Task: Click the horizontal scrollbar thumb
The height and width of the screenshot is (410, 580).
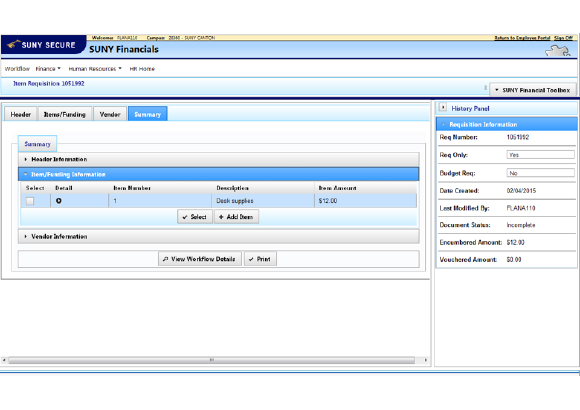Action: pos(212,360)
